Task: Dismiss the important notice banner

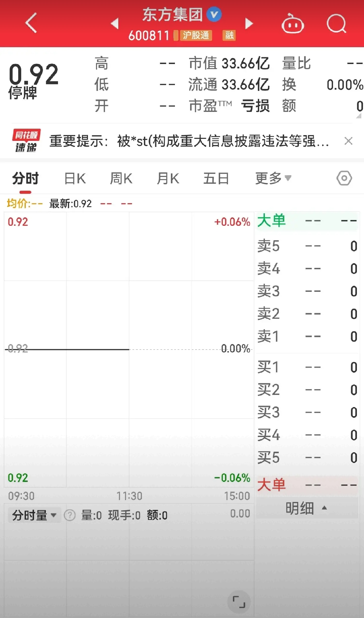Action: click(x=348, y=141)
